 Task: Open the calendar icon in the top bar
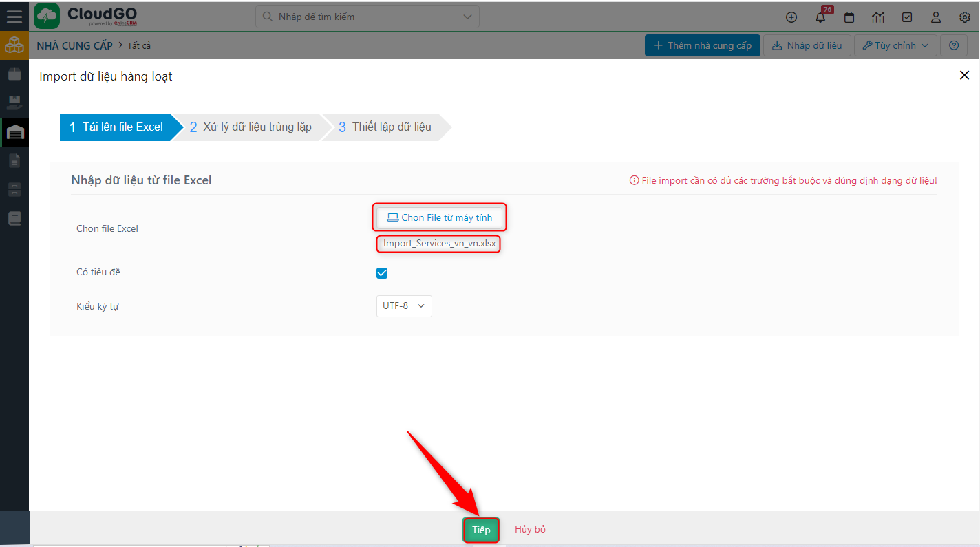click(849, 17)
